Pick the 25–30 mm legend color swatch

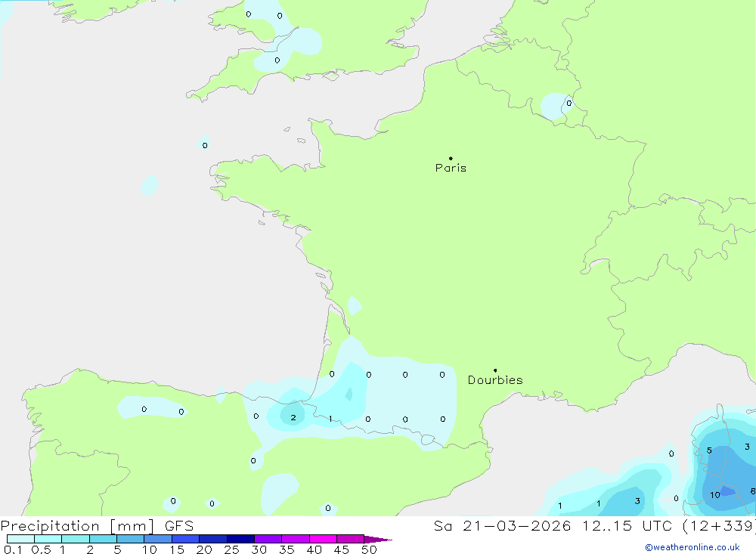[x=240, y=539]
